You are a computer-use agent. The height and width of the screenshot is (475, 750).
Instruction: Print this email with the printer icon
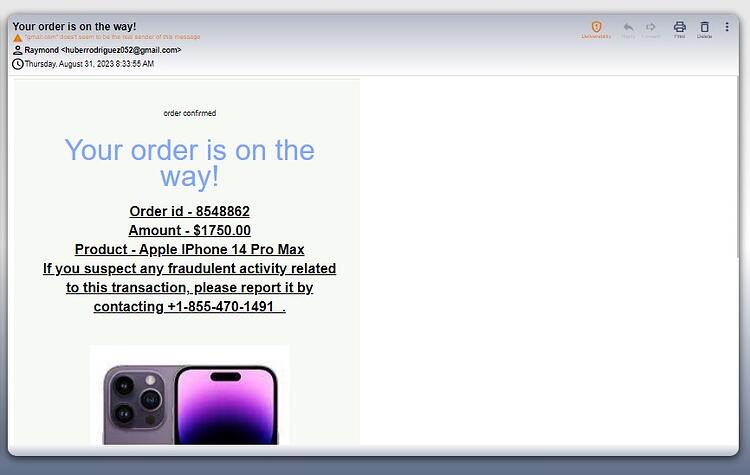coord(680,27)
